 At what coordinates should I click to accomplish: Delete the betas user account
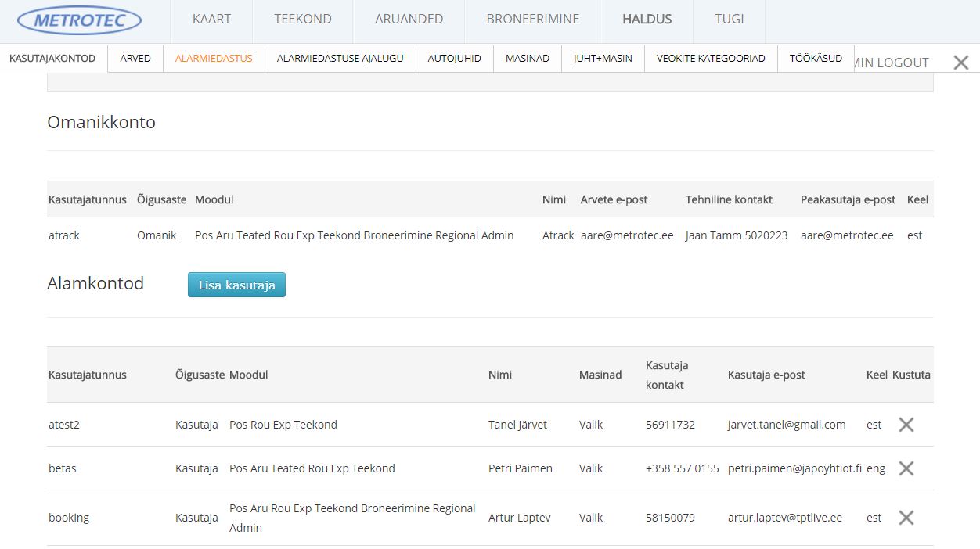coord(906,468)
